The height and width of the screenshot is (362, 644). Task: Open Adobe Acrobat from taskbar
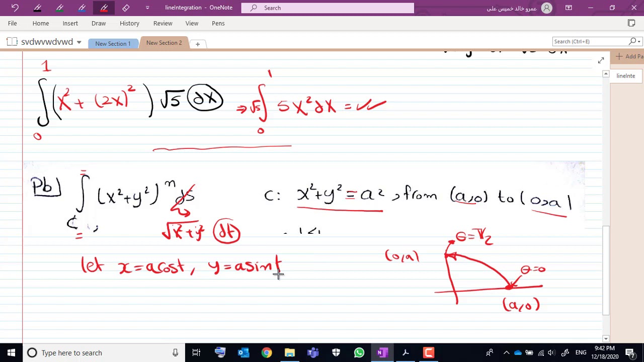point(406,352)
